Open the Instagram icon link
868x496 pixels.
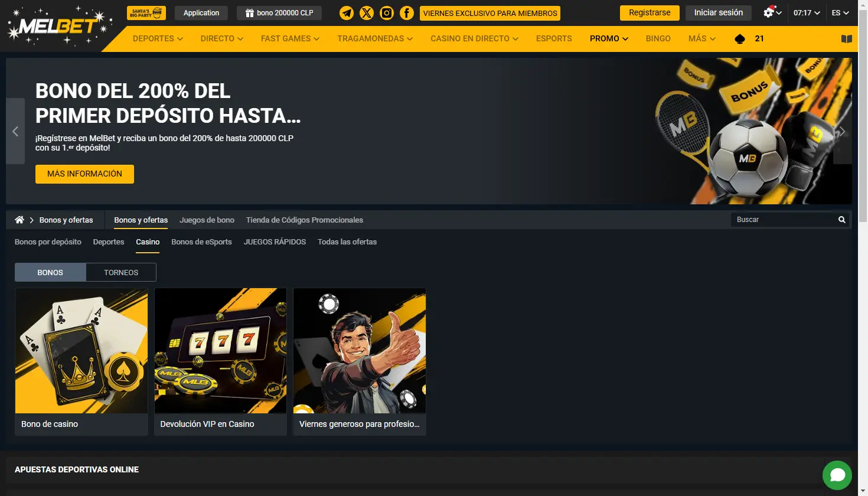pyautogui.click(x=387, y=13)
